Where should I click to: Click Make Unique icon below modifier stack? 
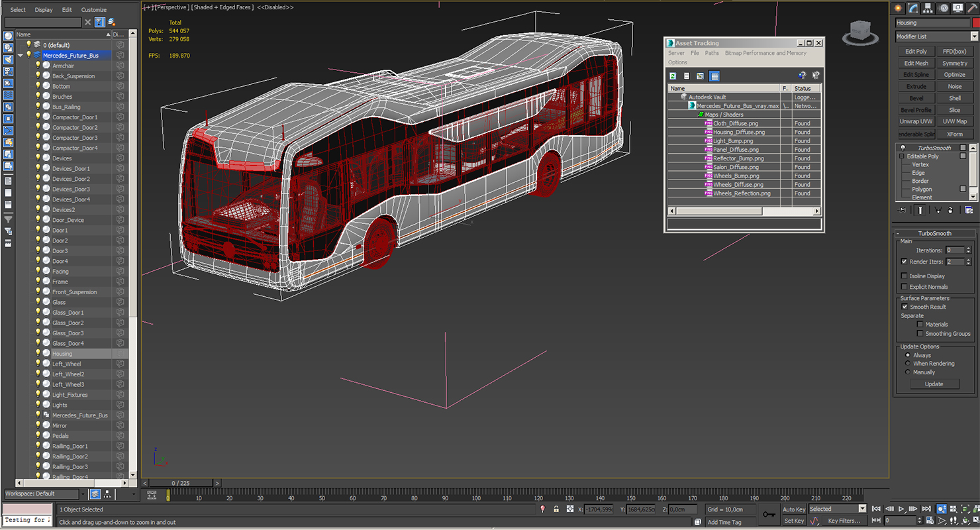tap(938, 210)
